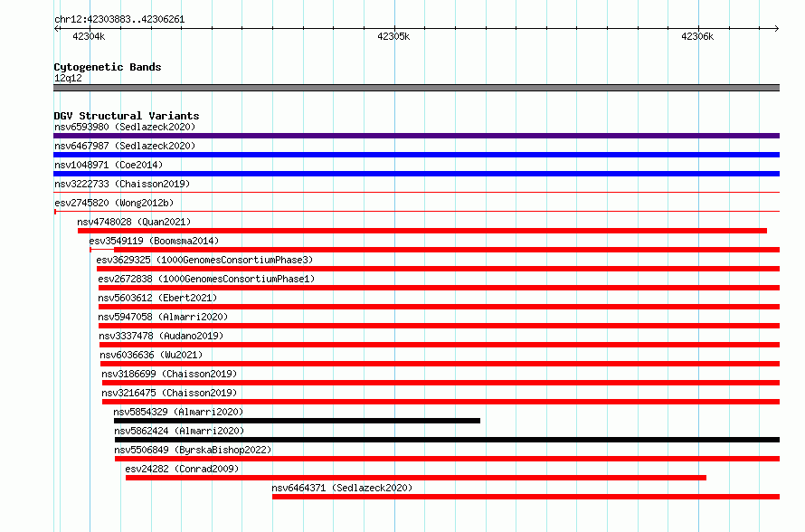Open the nsv1048971 (Coe2014) blue bar
The image size is (805, 532).
[x=416, y=174]
